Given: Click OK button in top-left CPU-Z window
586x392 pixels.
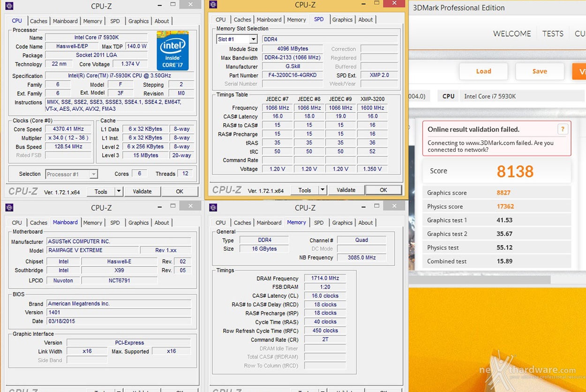Looking at the screenshot, I should coord(180,191).
